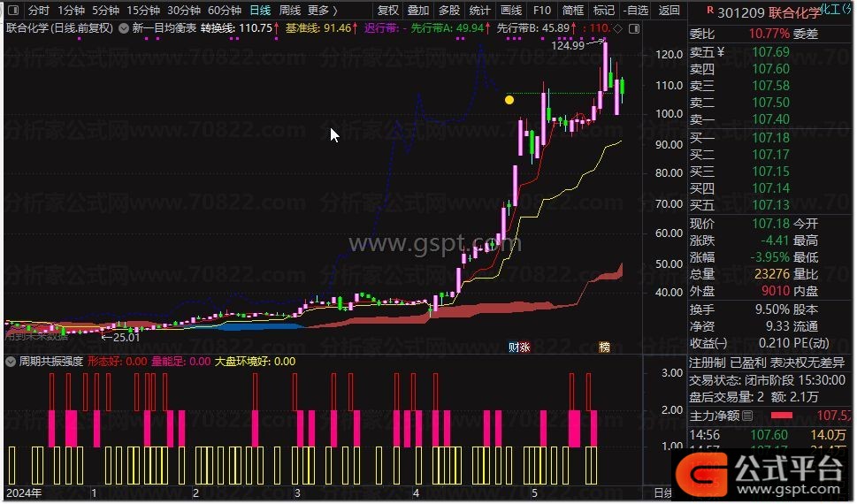This screenshot has height=504, width=857.
Task: Switch to the 60分钟 period tab
Action: click(225, 10)
